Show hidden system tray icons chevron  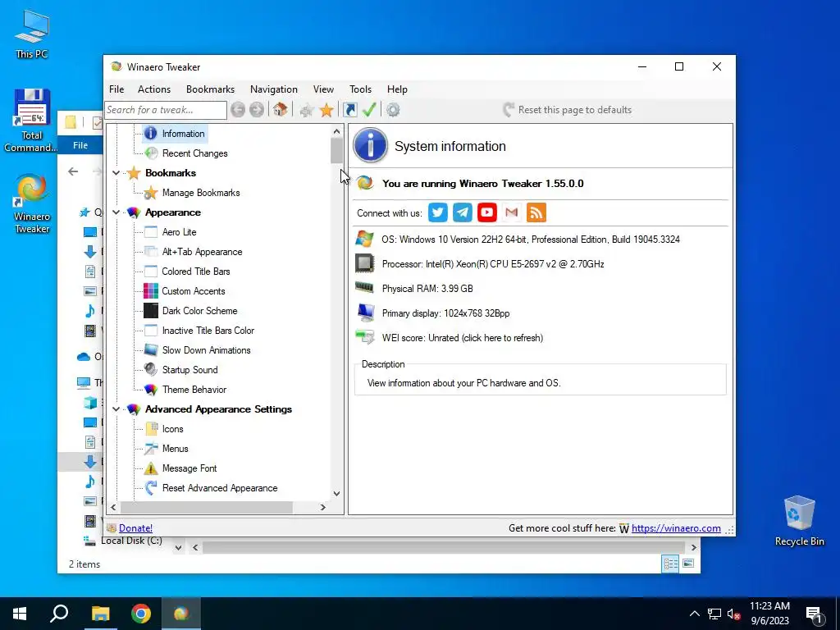[694, 614]
